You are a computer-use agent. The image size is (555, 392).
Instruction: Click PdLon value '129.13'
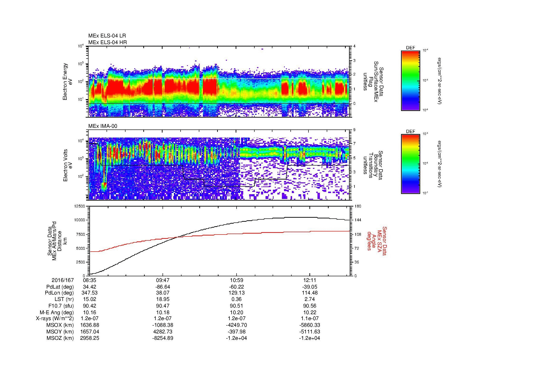pos(236,293)
